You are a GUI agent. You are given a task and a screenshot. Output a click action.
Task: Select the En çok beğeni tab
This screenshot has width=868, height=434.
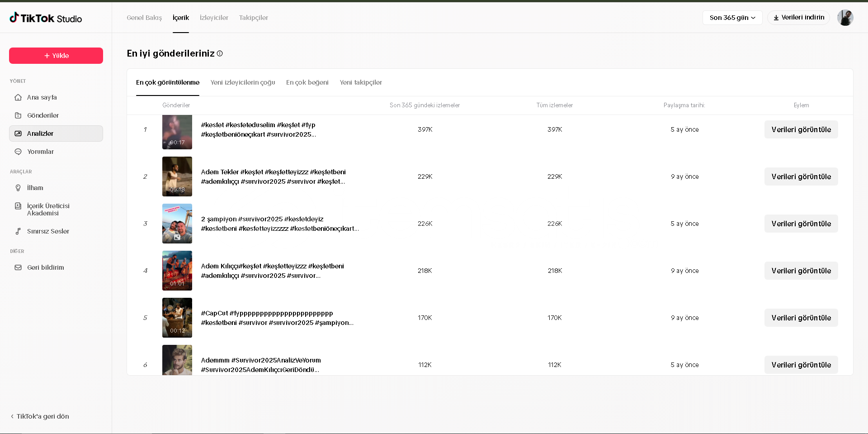point(307,82)
